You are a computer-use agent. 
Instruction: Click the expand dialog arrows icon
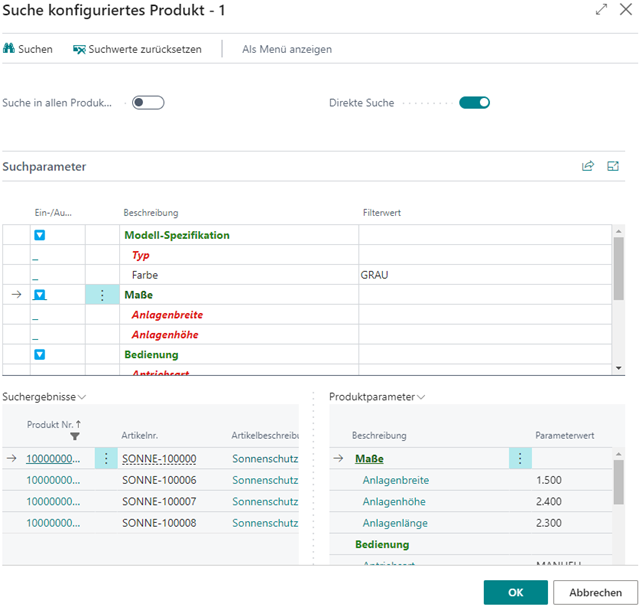pyautogui.click(x=601, y=9)
